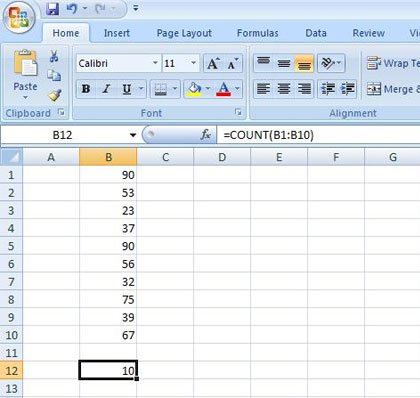Viewport: 420px width, 398px height.
Task: Open the Page Layout ribbon tab
Action: (184, 33)
